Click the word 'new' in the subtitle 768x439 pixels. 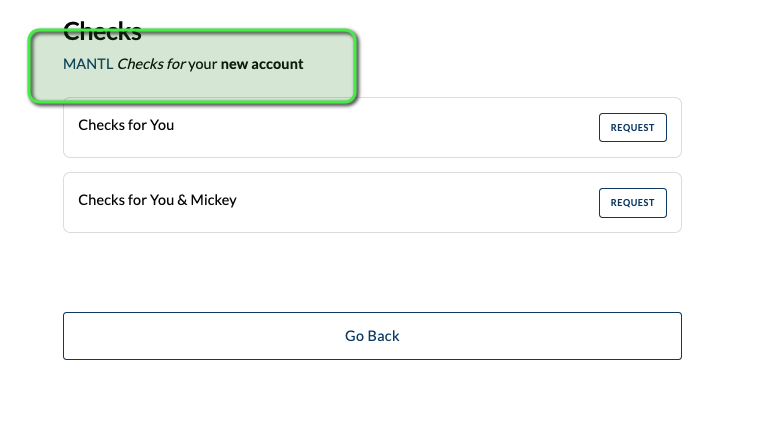click(234, 65)
